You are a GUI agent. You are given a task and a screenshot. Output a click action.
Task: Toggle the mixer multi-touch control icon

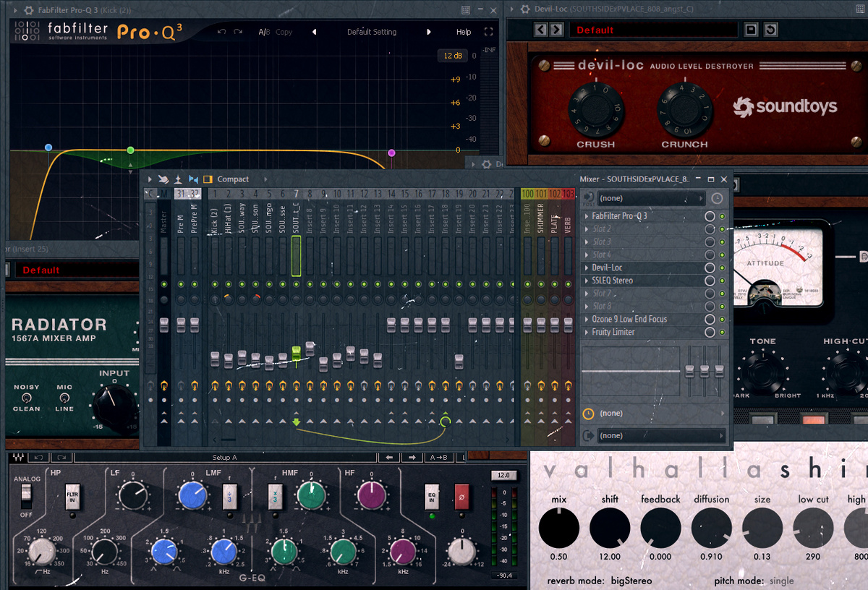164,179
